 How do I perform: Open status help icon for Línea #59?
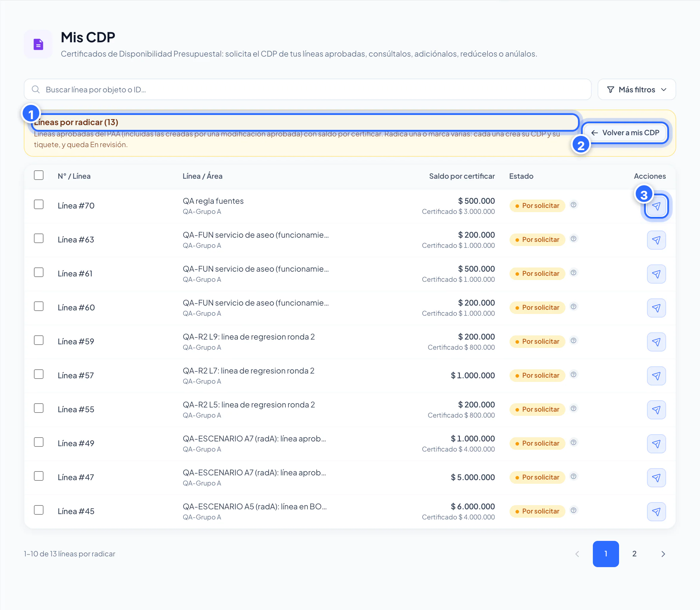tap(574, 340)
